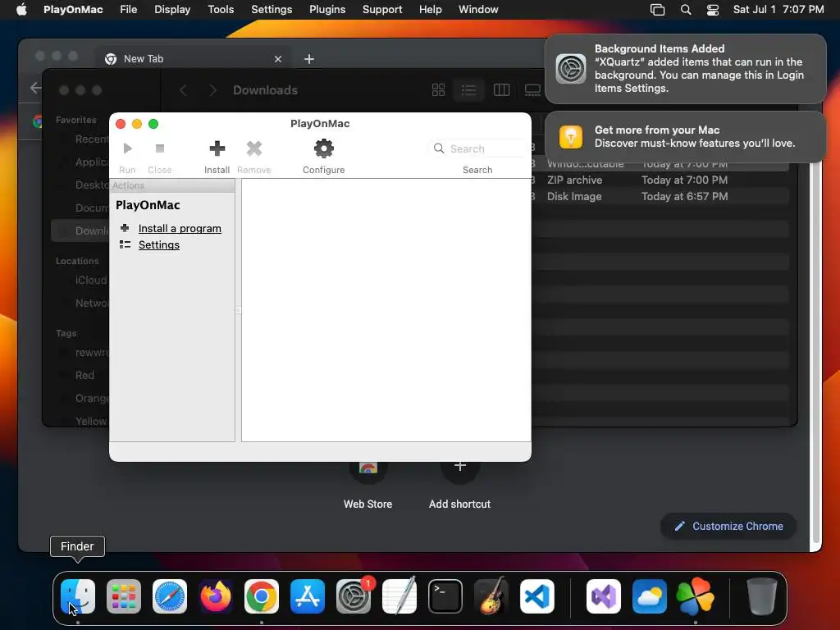This screenshot has width=840, height=630.
Task: Click the Run toolbar button in PlayOnMac
Action: 127,157
